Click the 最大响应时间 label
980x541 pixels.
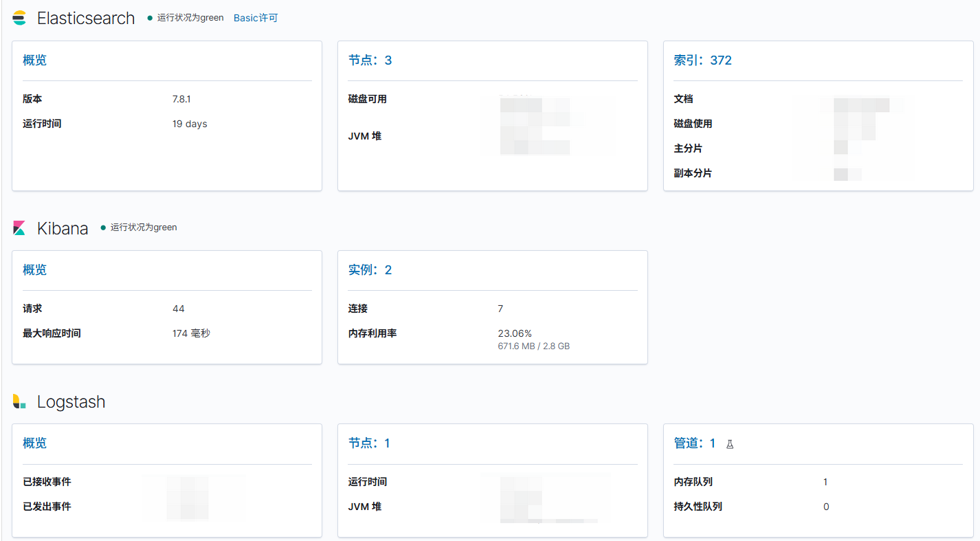[52, 333]
